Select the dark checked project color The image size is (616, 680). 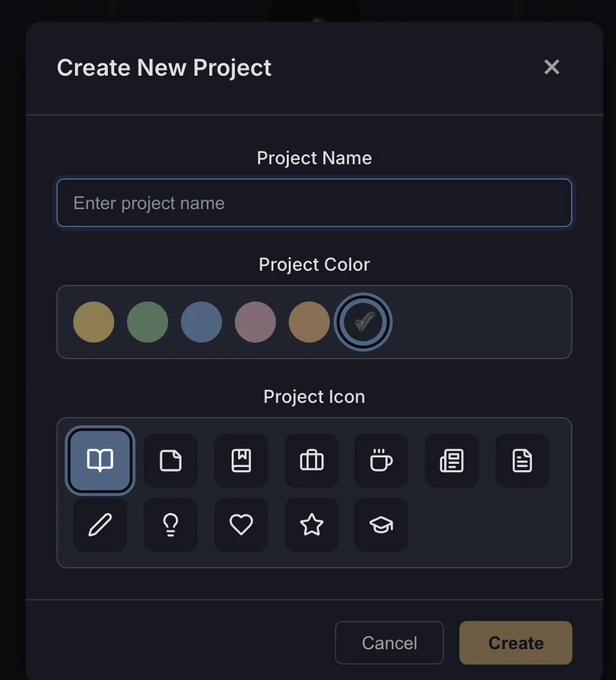pos(363,322)
